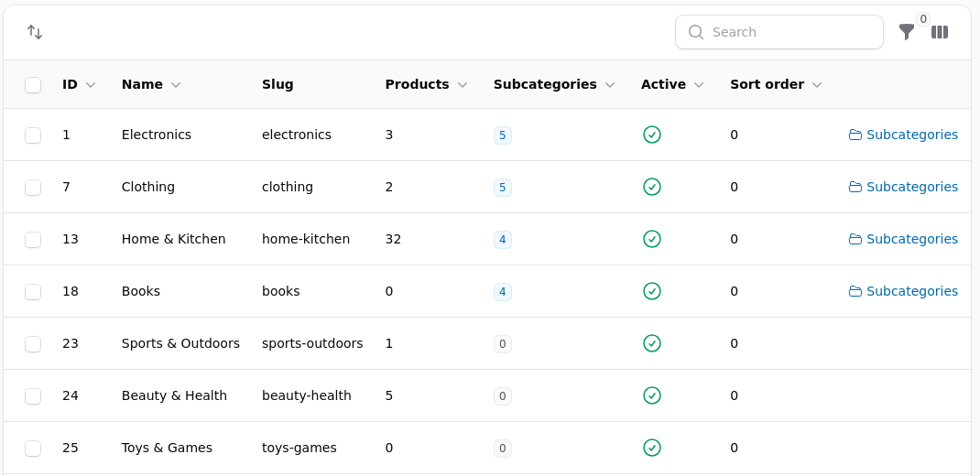The width and height of the screenshot is (980, 476).
Task: Select the Sports & Outdoors row checkbox
Action: [x=33, y=344]
